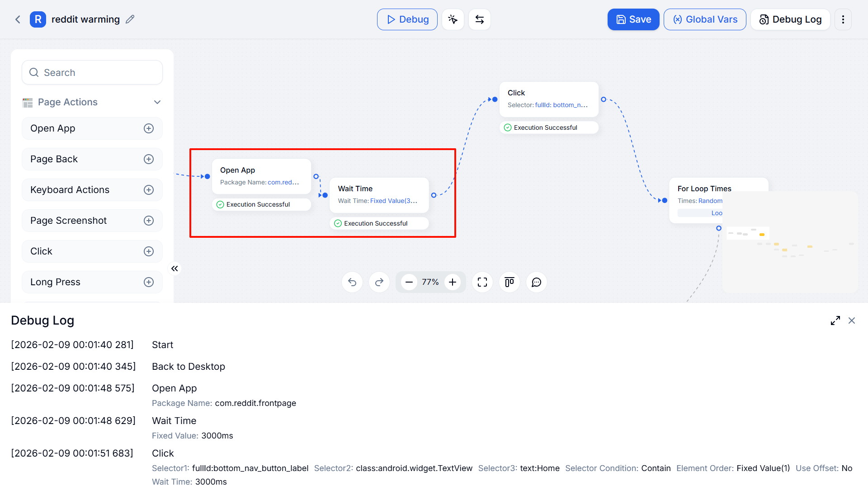
Task: Click the 77% zoom level value
Action: [430, 282]
